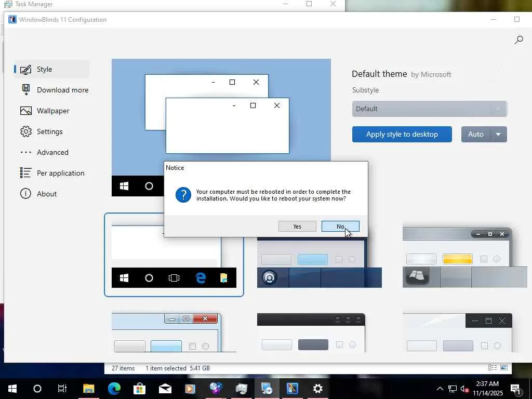Open File Explorer from the taskbar

[88, 389]
